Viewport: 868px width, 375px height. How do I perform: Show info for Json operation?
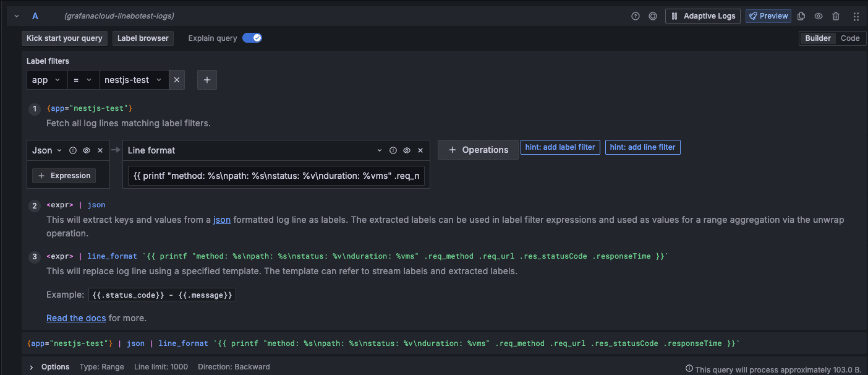73,150
